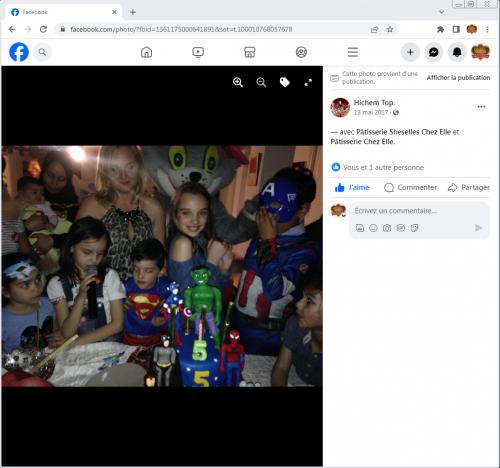The height and width of the screenshot is (468, 500).
Task: Open the Facebook search magnifier
Action: pos(42,52)
